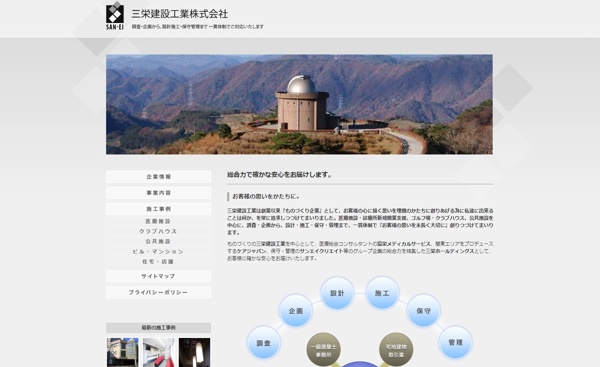The image size is (600, 367).
Task: Click the 管理 circle in the diagram
Action: coord(455,343)
